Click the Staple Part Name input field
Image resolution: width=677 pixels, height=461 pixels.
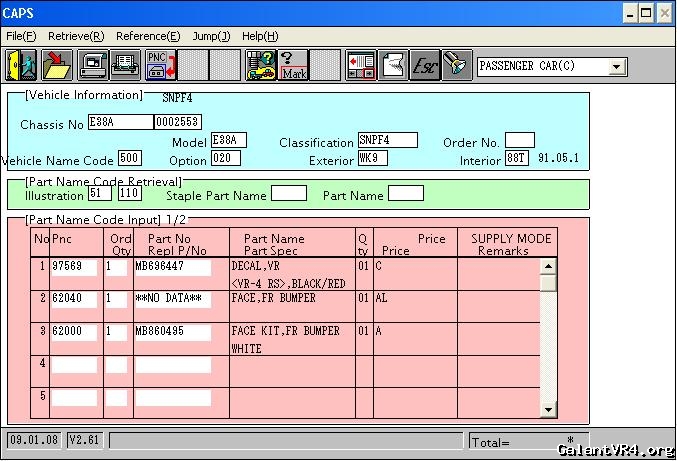(x=289, y=194)
